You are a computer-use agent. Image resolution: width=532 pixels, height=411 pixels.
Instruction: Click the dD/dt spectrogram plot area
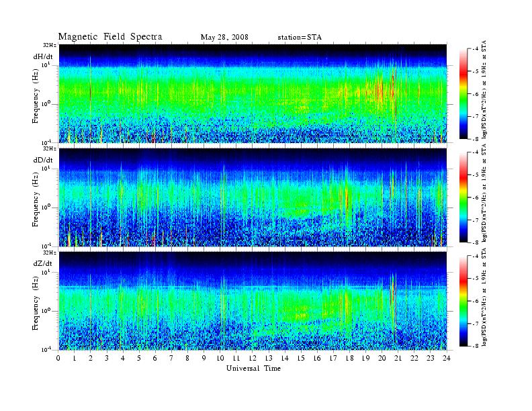pyautogui.click(x=253, y=197)
